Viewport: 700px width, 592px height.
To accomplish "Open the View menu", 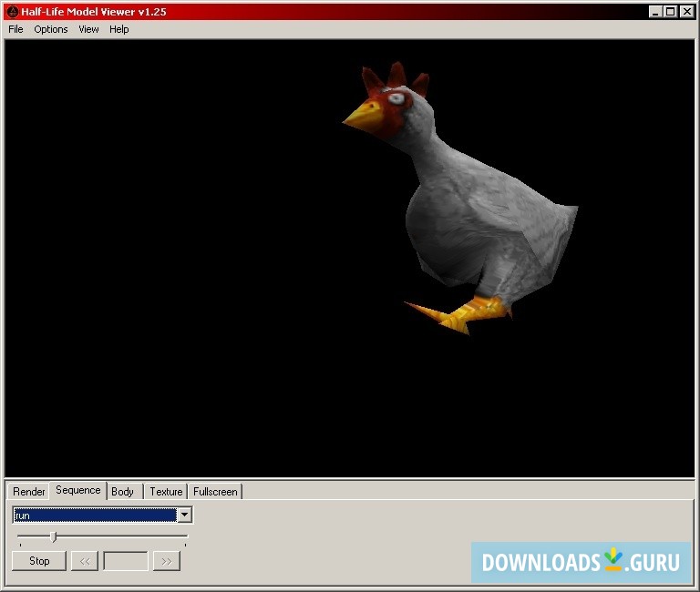I will [x=88, y=29].
